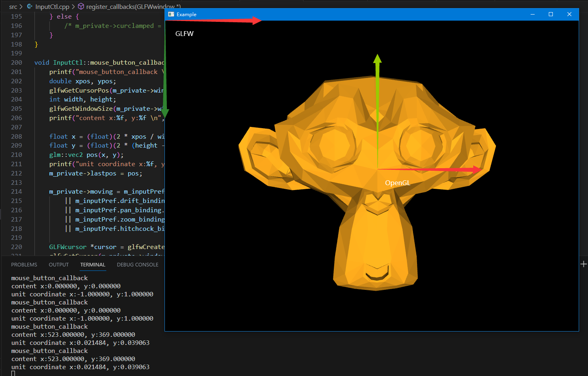Click the 'm_inputPref.pan_binding' code line

click(x=114, y=210)
